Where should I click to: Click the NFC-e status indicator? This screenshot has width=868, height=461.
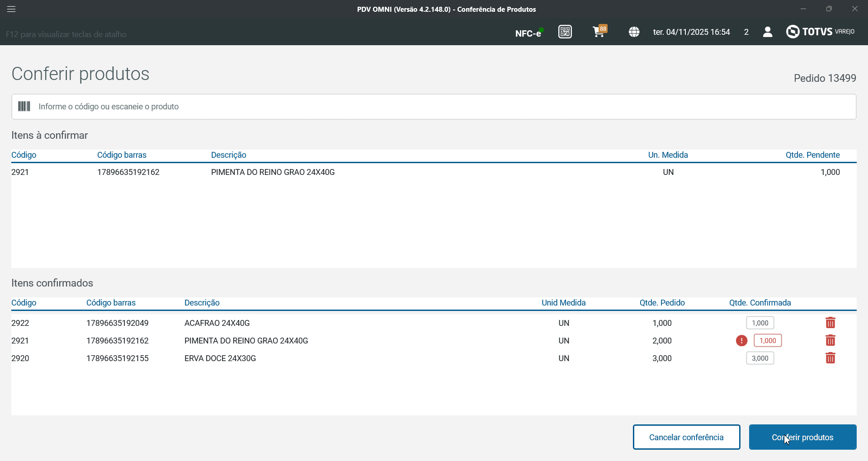click(529, 33)
